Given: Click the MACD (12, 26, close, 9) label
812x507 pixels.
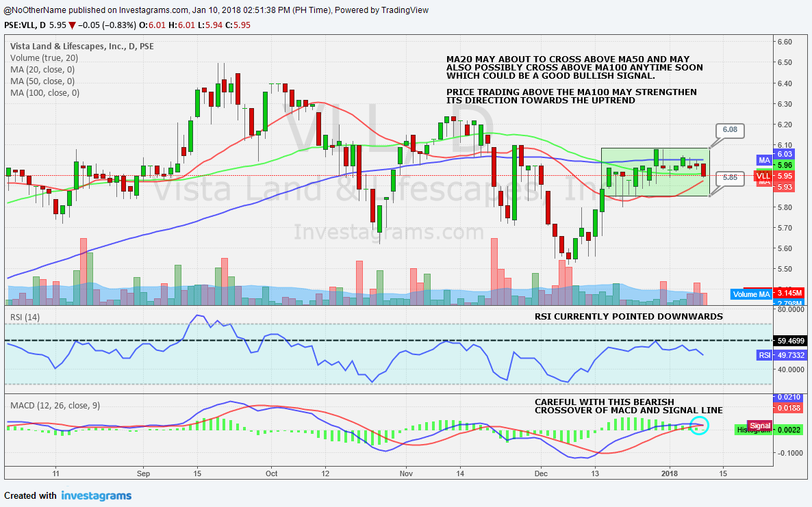Looking at the screenshot, I should tap(56, 405).
